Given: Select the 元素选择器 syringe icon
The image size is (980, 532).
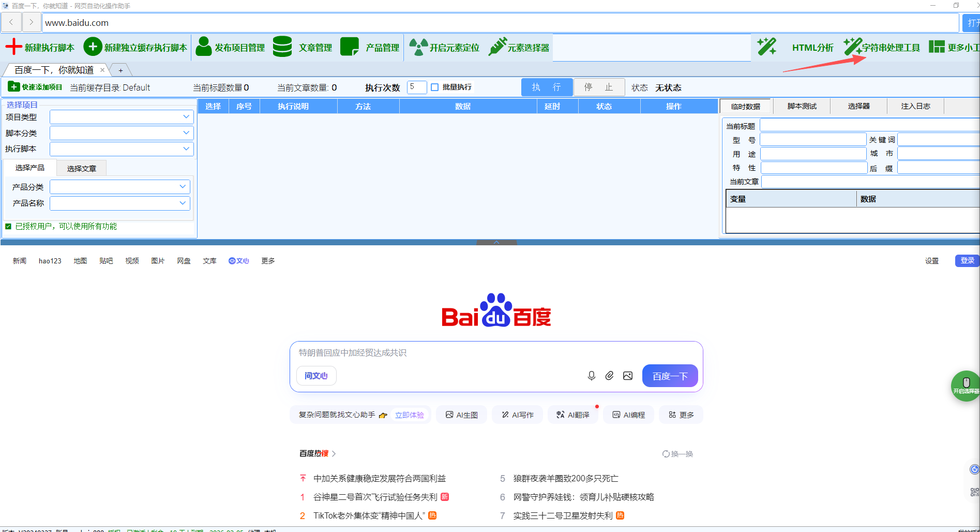Looking at the screenshot, I should coord(497,47).
